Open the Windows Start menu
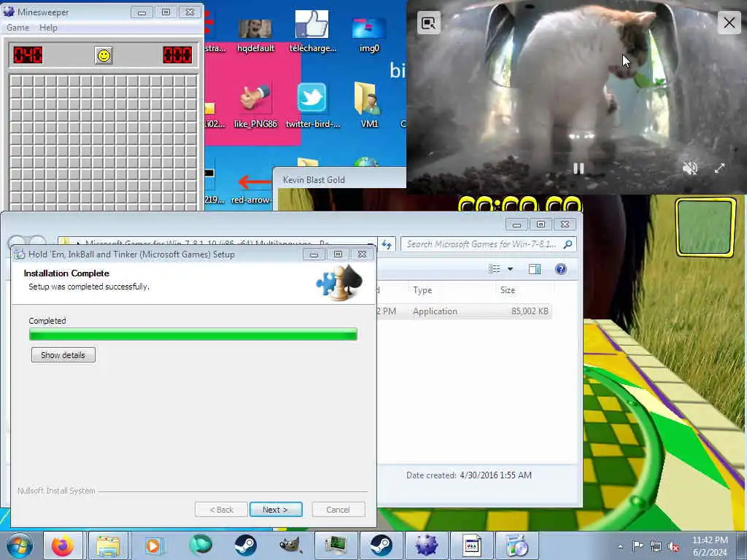This screenshot has width=747, height=560. [x=20, y=545]
